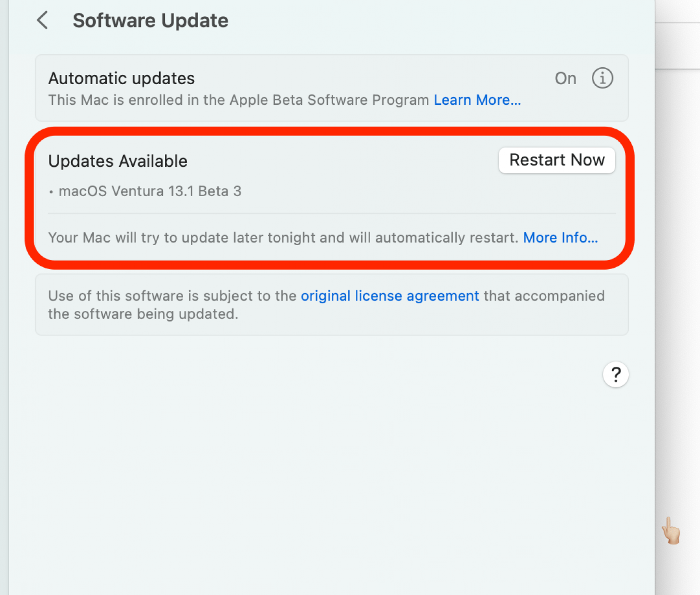Click the help question mark icon
Viewport: 700px width, 595px height.
[x=615, y=374]
